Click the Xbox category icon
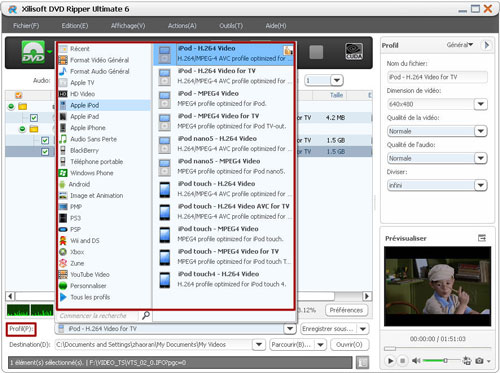The width and height of the screenshot is (500, 373). pyautogui.click(x=63, y=252)
